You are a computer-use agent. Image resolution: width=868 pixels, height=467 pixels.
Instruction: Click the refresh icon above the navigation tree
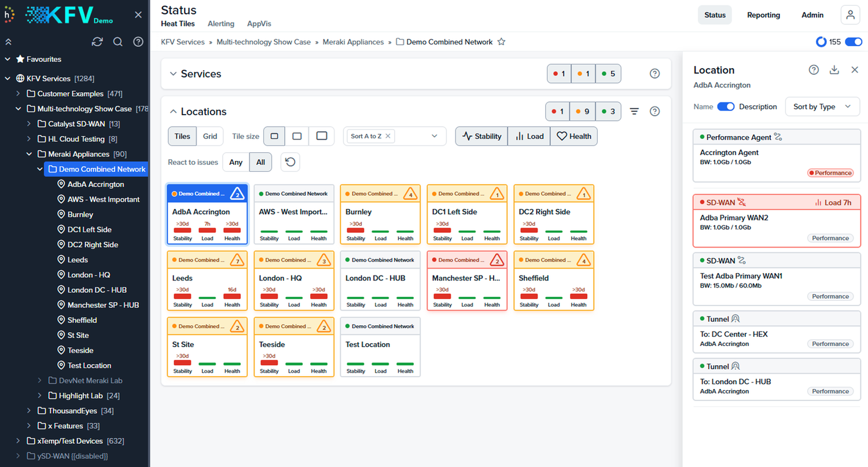(x=97, y=42)
